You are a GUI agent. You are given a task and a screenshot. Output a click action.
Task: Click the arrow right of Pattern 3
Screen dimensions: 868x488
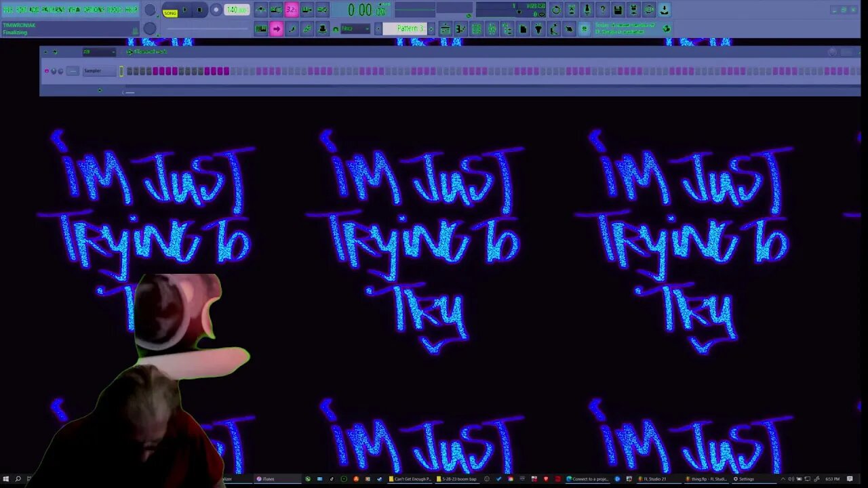(431, 28)
